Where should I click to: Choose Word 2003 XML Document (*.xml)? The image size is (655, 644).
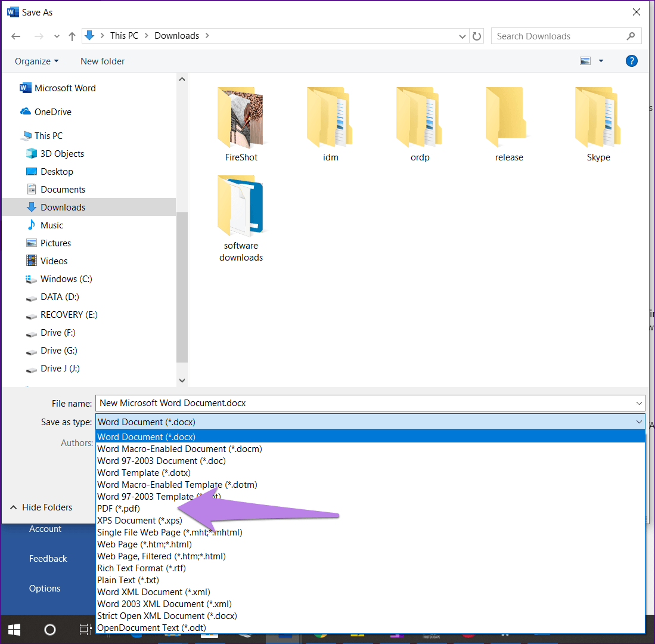[x=370, y=604]
